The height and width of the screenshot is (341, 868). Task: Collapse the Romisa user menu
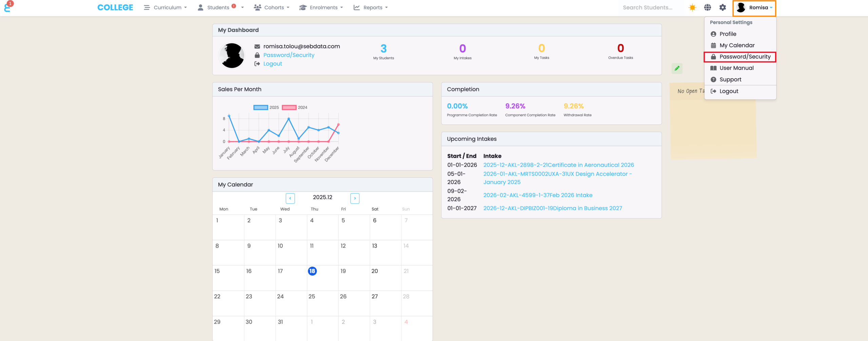pos(754,7)
